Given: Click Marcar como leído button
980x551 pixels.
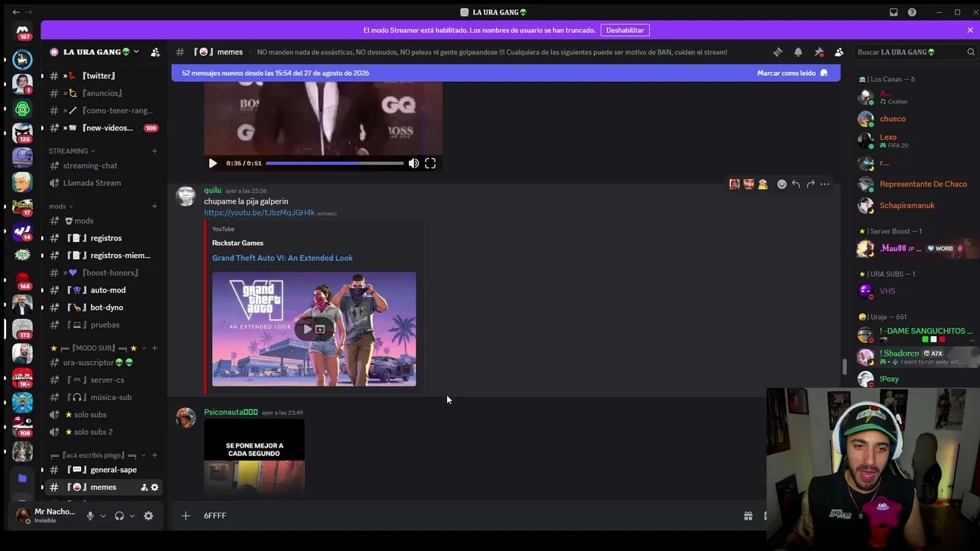Looking at the screenshot, I should pyautogui.click(x=792, y=73).
